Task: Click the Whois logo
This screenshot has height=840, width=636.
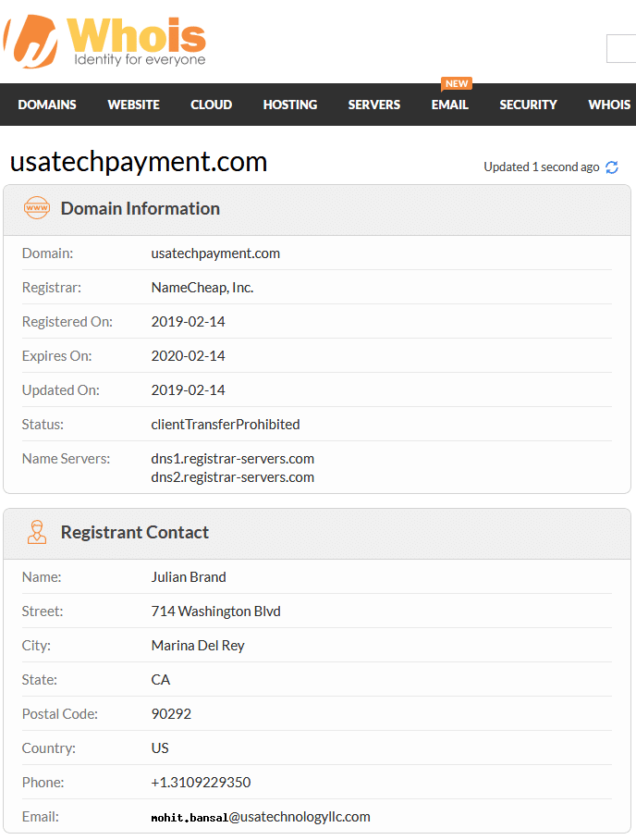Action: [x=105, y=42]
